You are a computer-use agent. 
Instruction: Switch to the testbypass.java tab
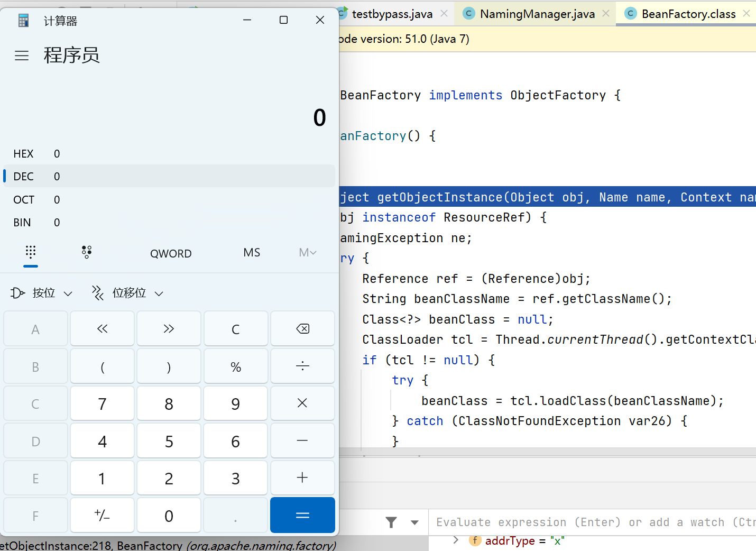[392, 14]
